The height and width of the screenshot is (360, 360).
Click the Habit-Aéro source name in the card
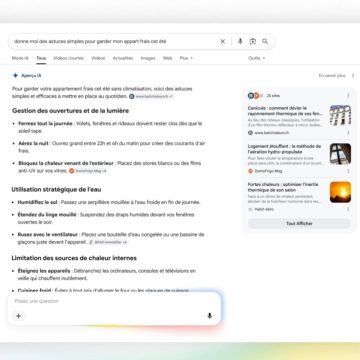(x=264, y=209)
